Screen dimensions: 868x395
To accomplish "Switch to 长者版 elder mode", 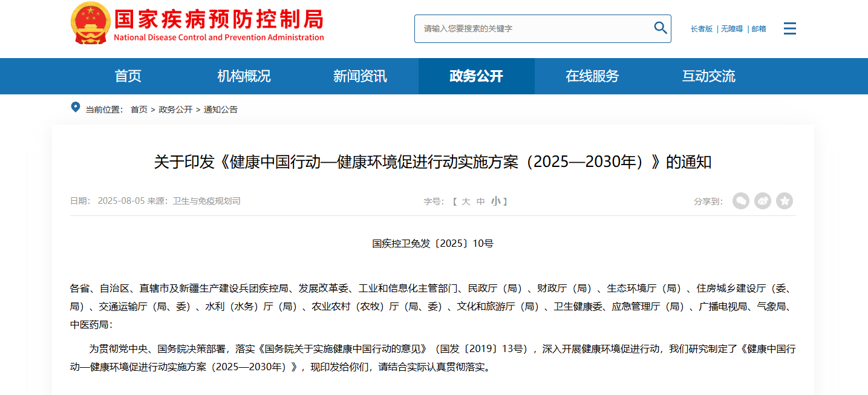I will 702,29.
